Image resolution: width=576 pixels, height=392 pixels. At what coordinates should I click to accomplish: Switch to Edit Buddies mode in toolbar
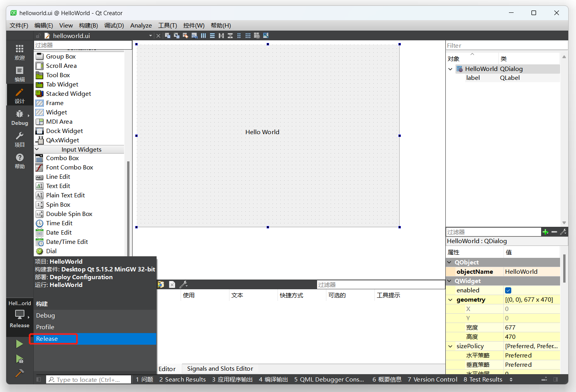[x=185, y=36]
